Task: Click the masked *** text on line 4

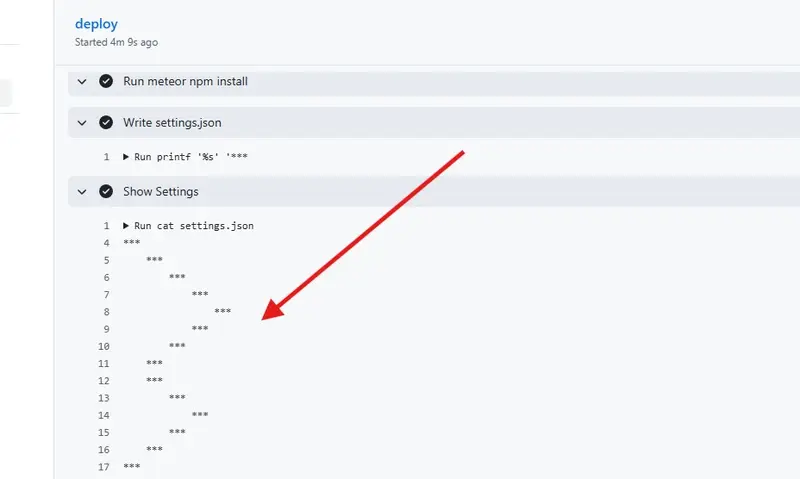Action: [132, 242]
